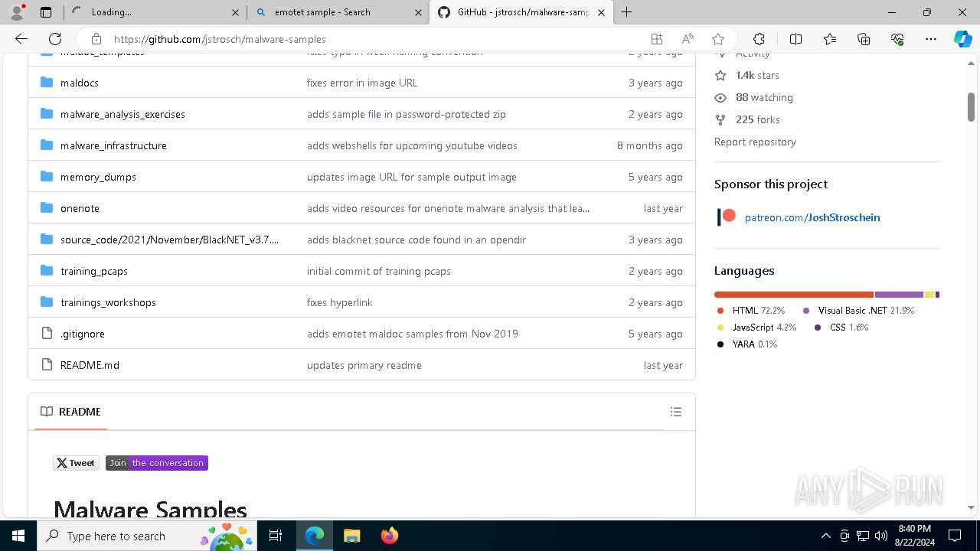Select the README tab
Viewport: 980px width, 551px height.
click(70, 412)
